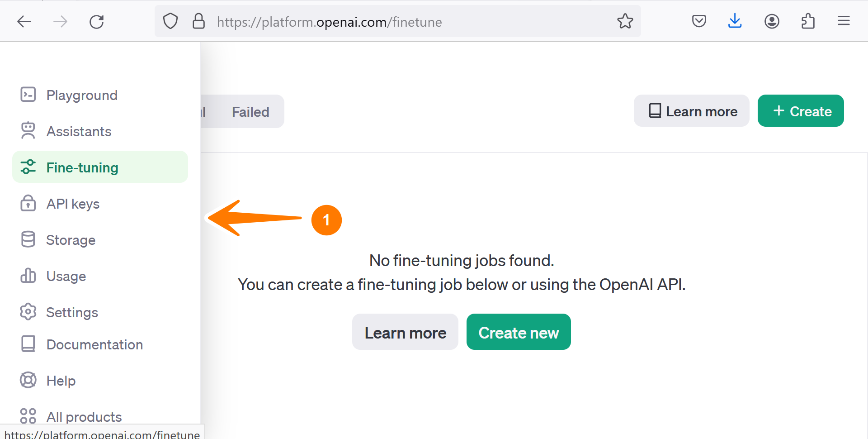868x439 pixels.
Task: Open Fine-tuning in the sidebar
Action: click(x=82, y=167)
